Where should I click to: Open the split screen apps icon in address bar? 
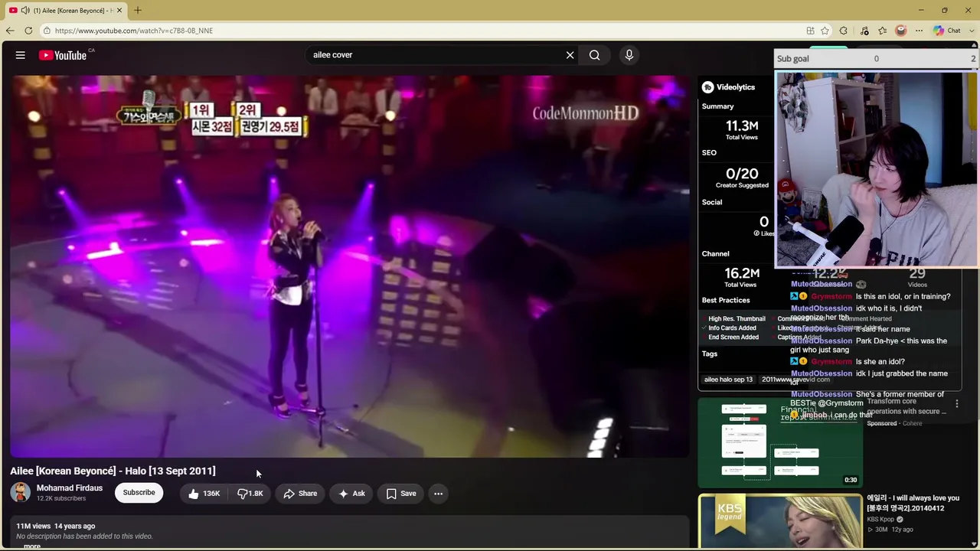[810, 31]
